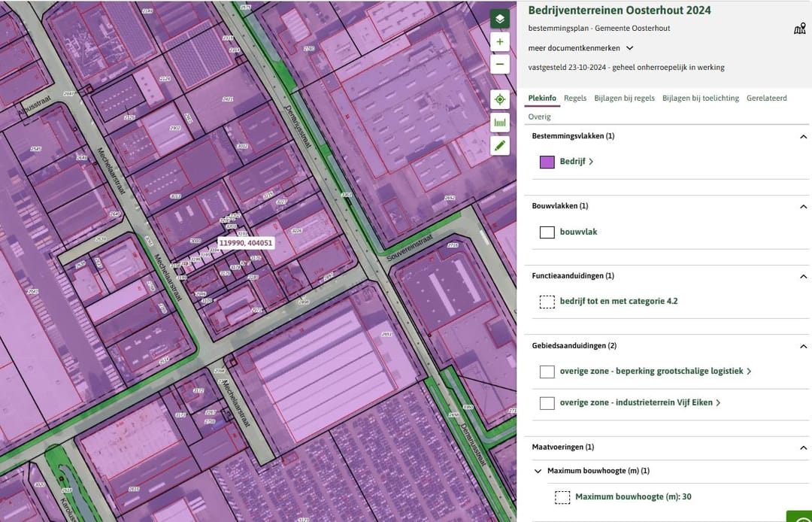The width and height of the screenshot is (812, 522).
Task: Zoom out of the map
Action: click(500, 64)
